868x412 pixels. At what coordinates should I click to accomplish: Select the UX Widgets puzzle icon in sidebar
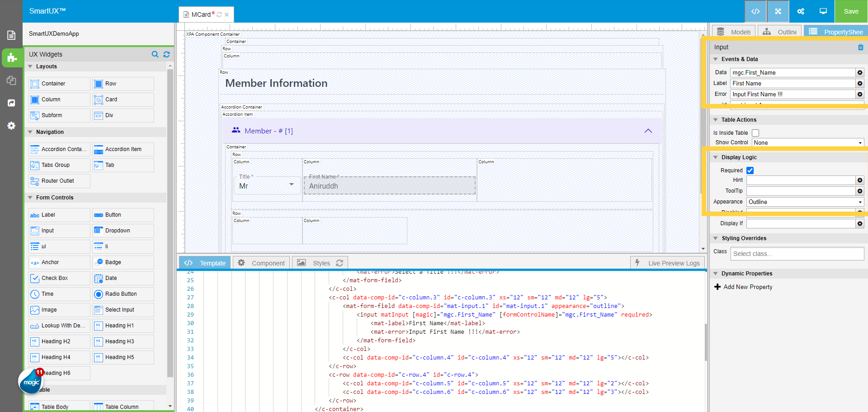[x=11, y=58]
